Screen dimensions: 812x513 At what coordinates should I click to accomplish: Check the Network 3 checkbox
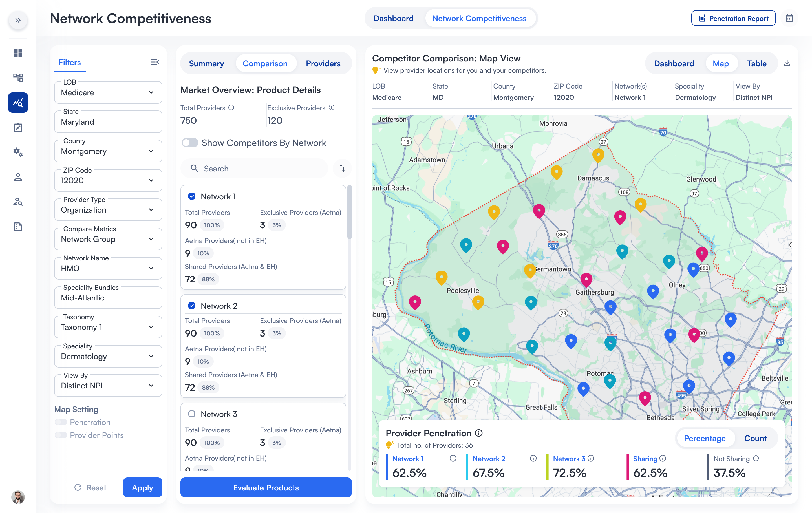click(191, 414)
